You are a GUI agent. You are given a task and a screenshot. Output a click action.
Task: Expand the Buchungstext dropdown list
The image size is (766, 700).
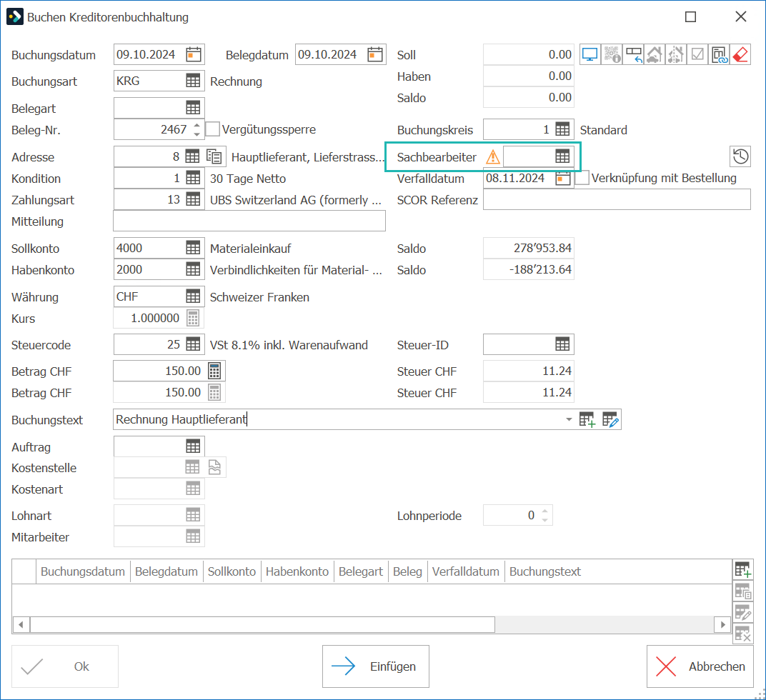[x=569, y=419]
